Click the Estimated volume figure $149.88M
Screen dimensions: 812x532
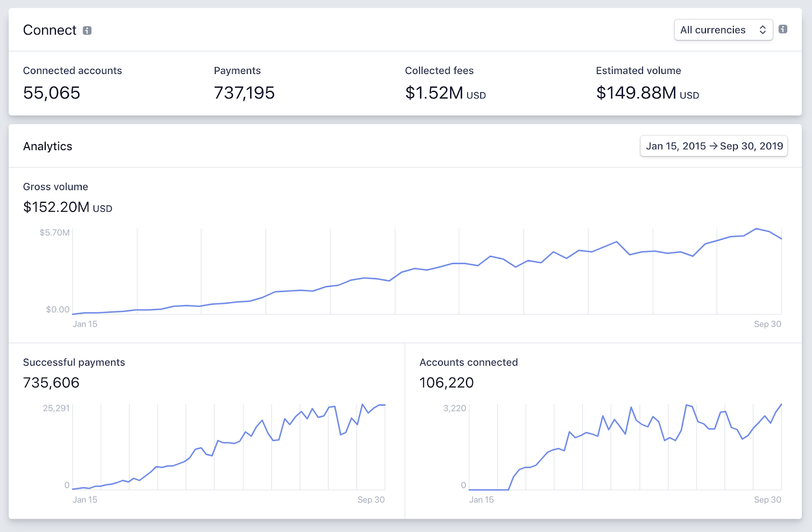coord(636,93)
